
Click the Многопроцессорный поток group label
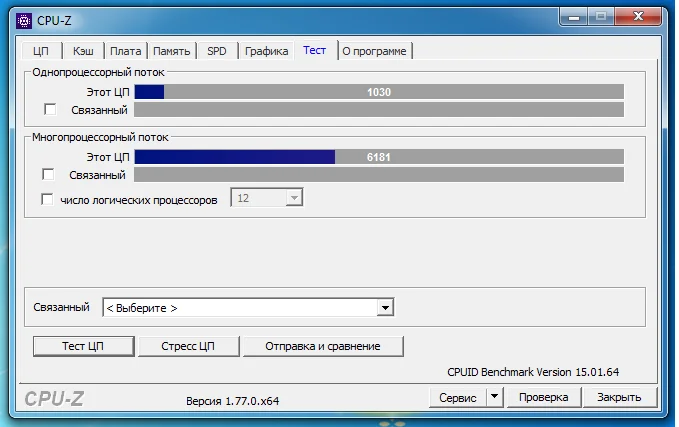coord(100,137)
